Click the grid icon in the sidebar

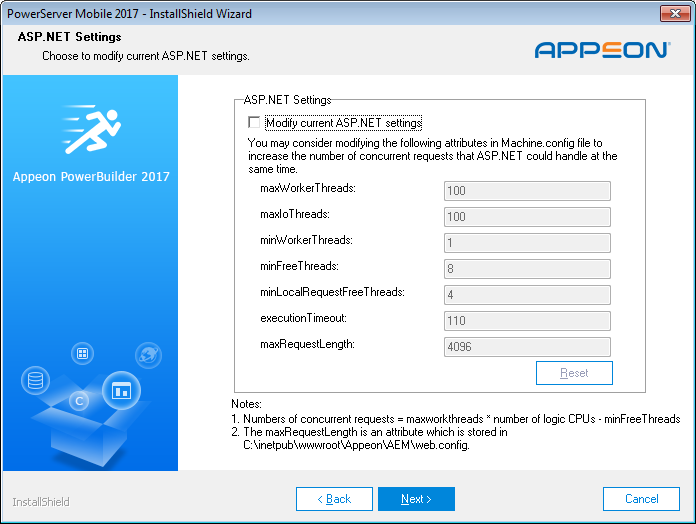pyautogui.click(x=83, y=354)
